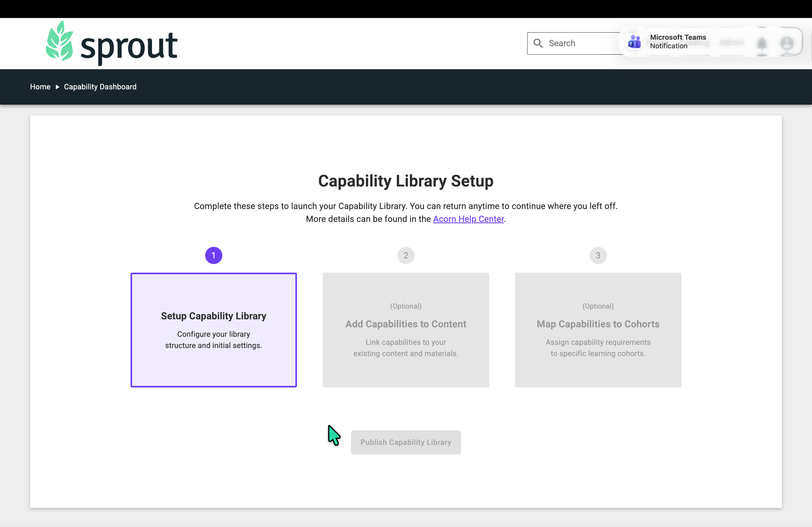Open the Capability Dashboard breadcrumb
The image size is (812, 527).
click(100, 87)
